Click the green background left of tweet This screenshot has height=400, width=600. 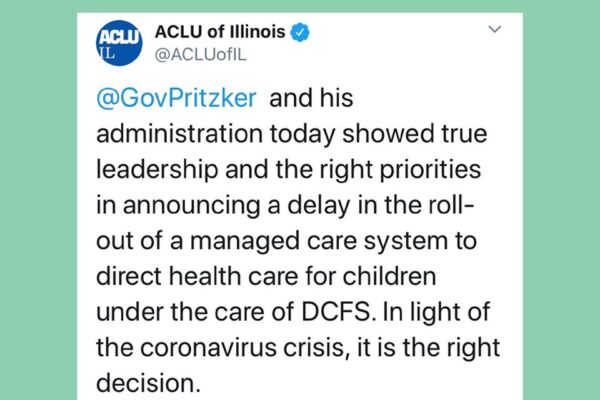[40, 200]
